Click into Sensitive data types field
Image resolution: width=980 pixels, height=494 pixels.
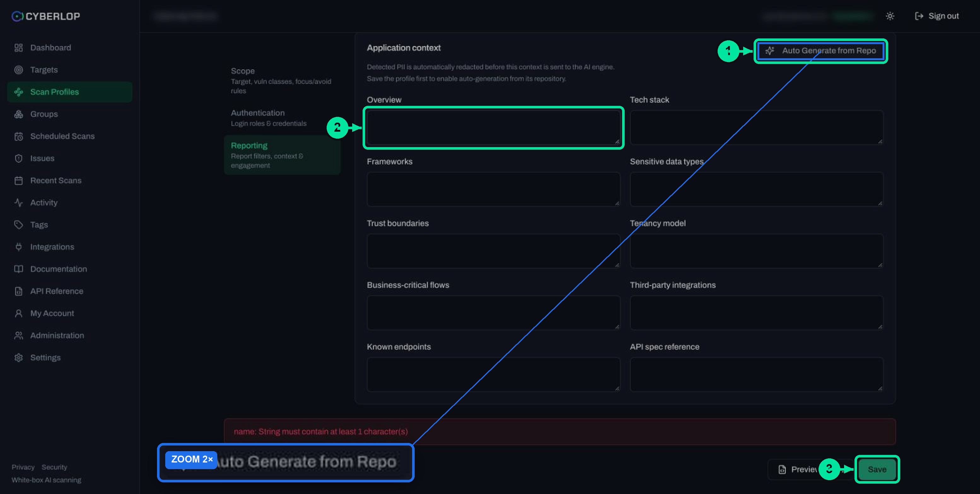point(756,189)
